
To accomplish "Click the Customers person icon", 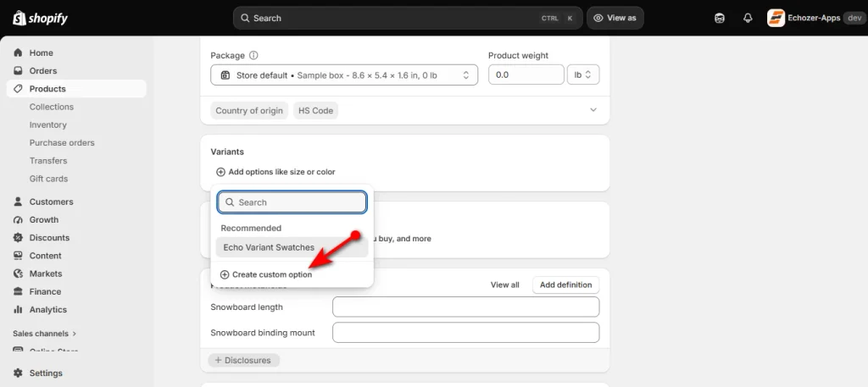I will 19,202.
